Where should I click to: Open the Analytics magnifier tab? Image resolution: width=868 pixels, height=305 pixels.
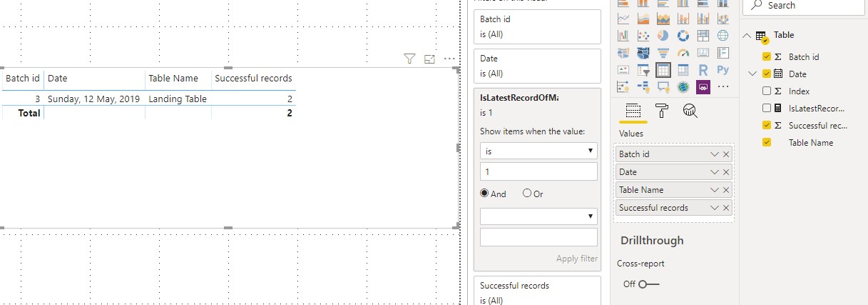coord(690,111)
